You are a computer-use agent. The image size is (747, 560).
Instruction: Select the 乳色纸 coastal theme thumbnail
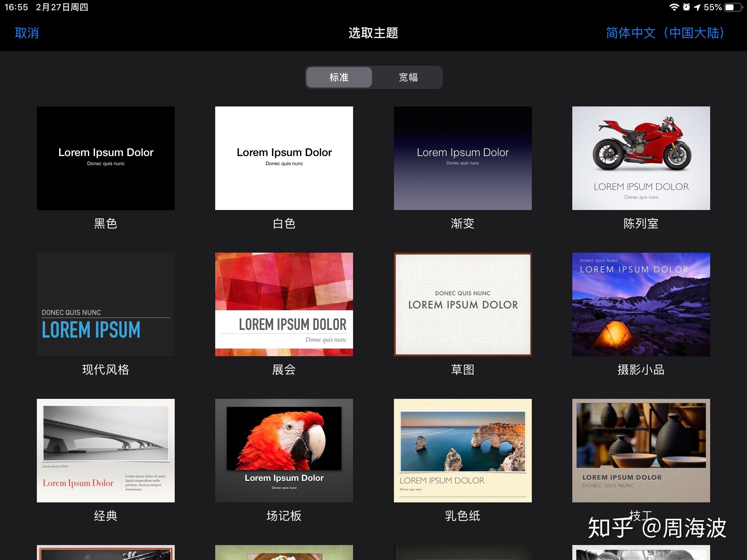[463, 451]
